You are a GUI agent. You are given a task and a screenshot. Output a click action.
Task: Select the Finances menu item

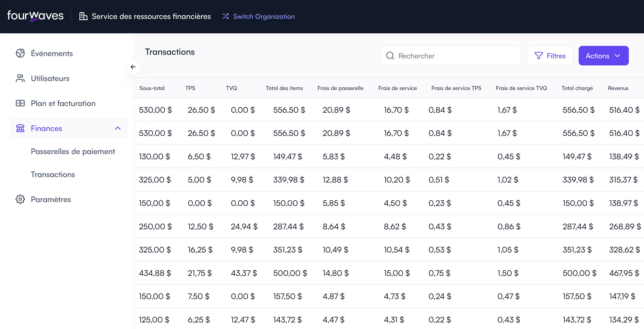pyautogui.click(x=69, y=128)
